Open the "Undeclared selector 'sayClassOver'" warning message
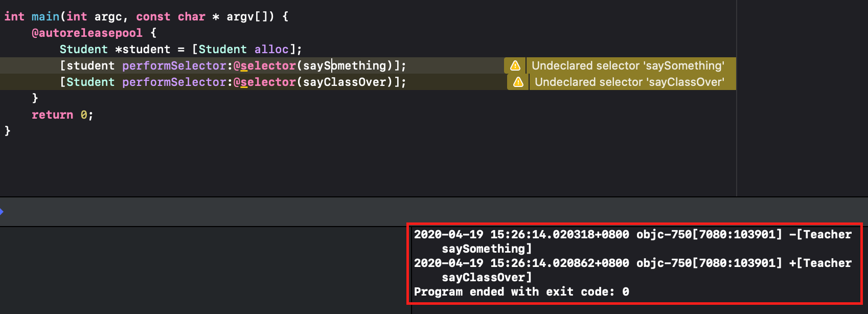Viewport: 868px width, 314px height. click(x=629, y=82)
